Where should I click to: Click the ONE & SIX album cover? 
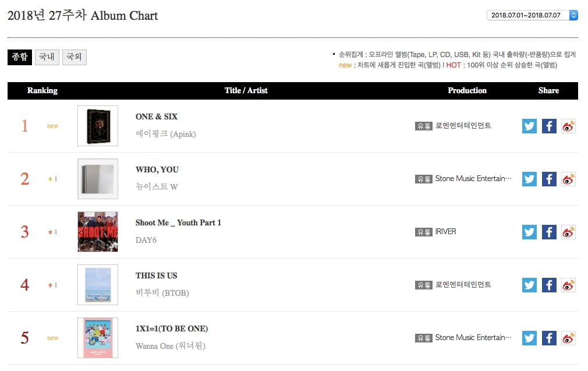click(98, 126)
